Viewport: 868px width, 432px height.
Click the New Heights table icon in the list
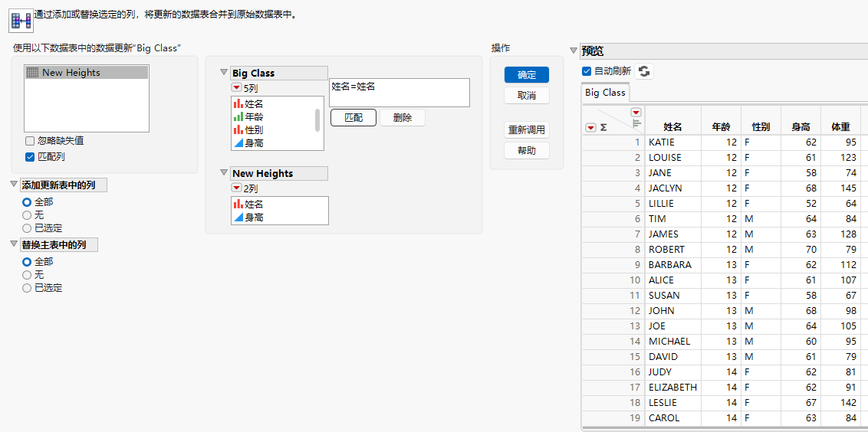point(33,73)
